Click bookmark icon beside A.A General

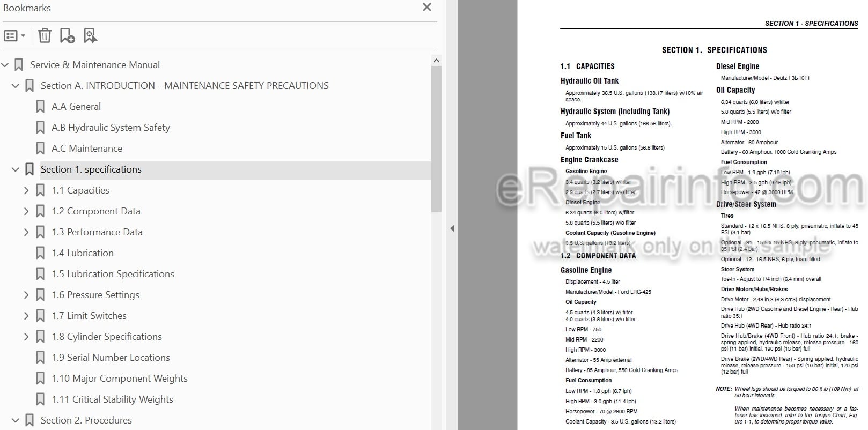point(40,107)
